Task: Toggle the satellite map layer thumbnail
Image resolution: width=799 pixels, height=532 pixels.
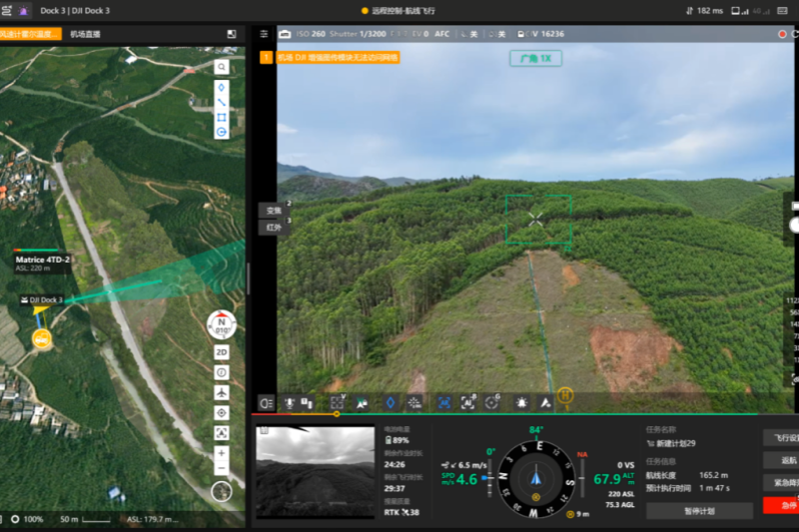Action: (222, 491)
